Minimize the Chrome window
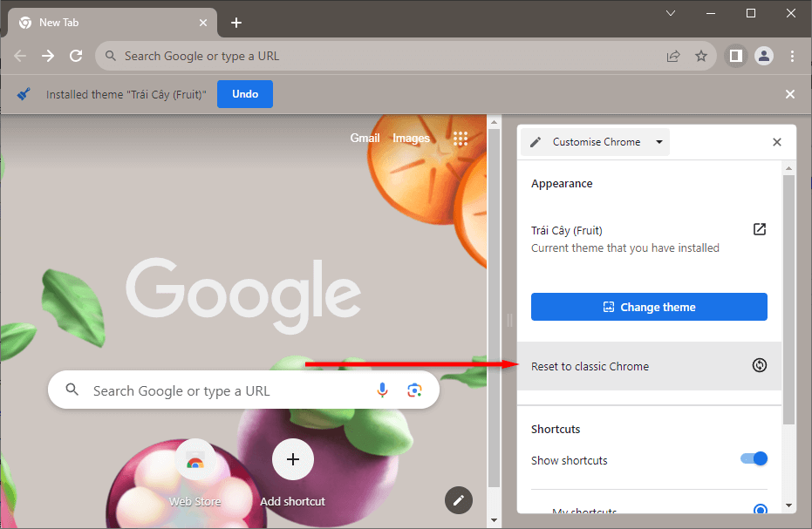 pyautogui.click(x=711, y=13)
